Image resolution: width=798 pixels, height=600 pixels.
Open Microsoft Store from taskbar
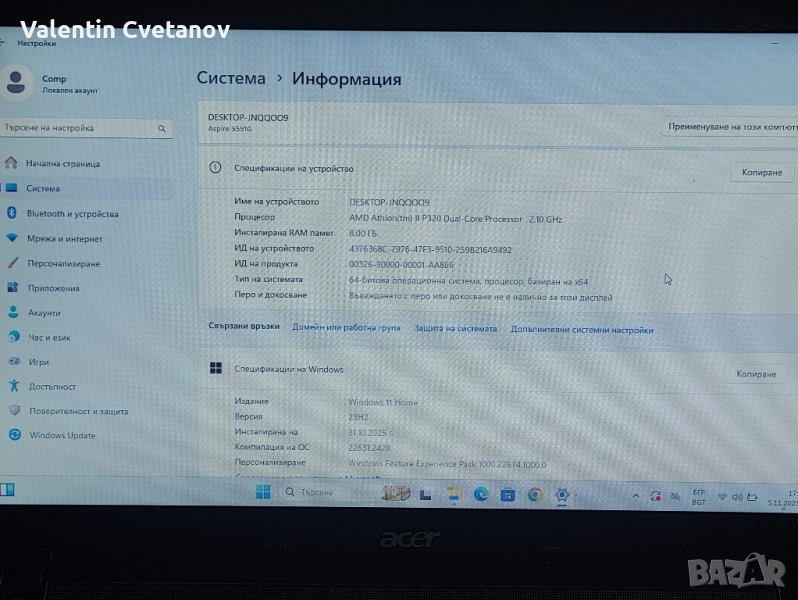coord(508,494)
